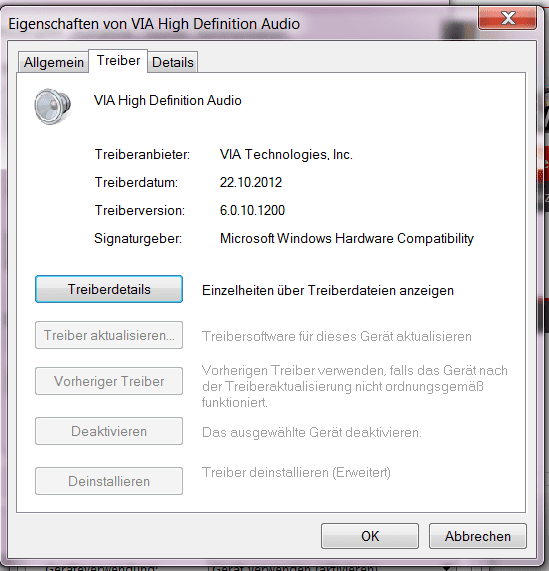
Task: Open Treiberdetails for driver files
Action: (109, 289)
